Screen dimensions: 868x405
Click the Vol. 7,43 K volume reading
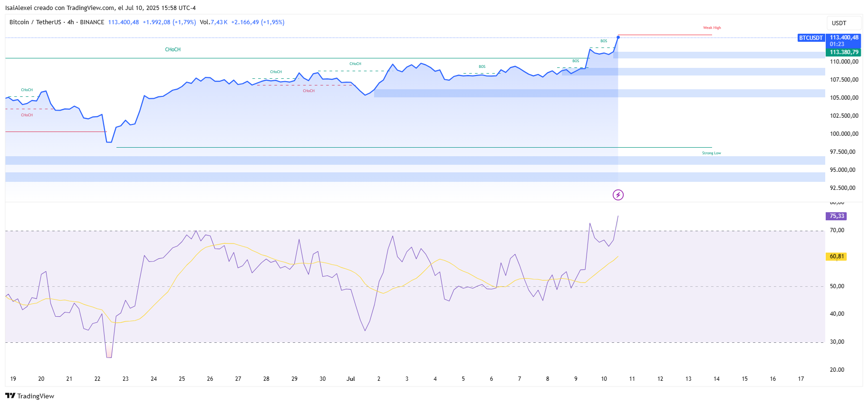point(213,22)
